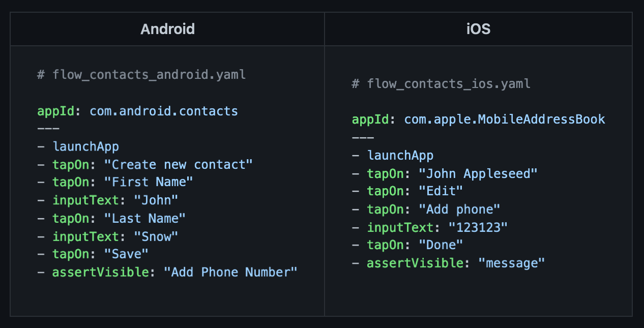Screen dimensions: 644x328
Task: Click launchApp in the Android column
Action: point(85,147)
